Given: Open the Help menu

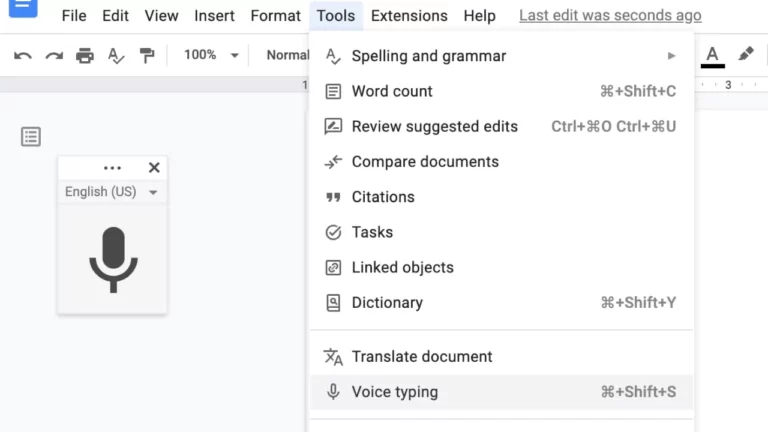Looking at the screenshot, I should (480, 16).
